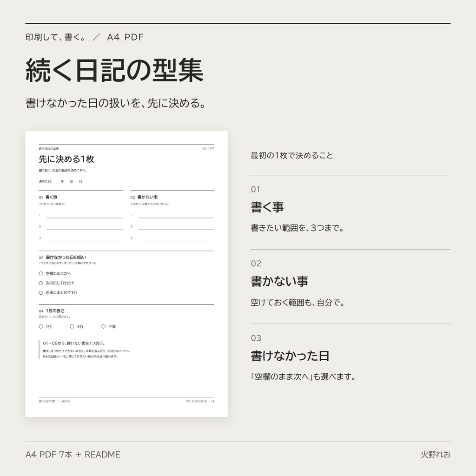Click the 決めた日 date field
Screen dimensions: 476x476
coord(61,182)
